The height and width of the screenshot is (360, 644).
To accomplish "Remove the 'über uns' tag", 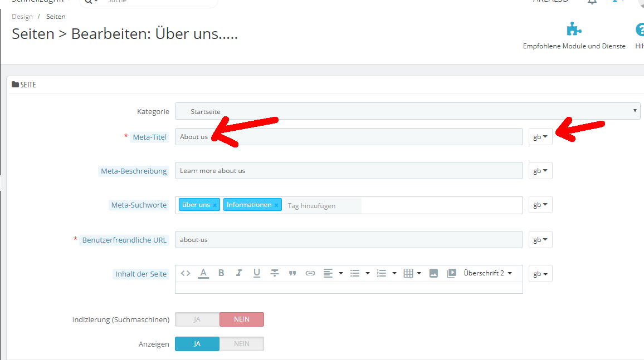I will (x=214, y=205).
